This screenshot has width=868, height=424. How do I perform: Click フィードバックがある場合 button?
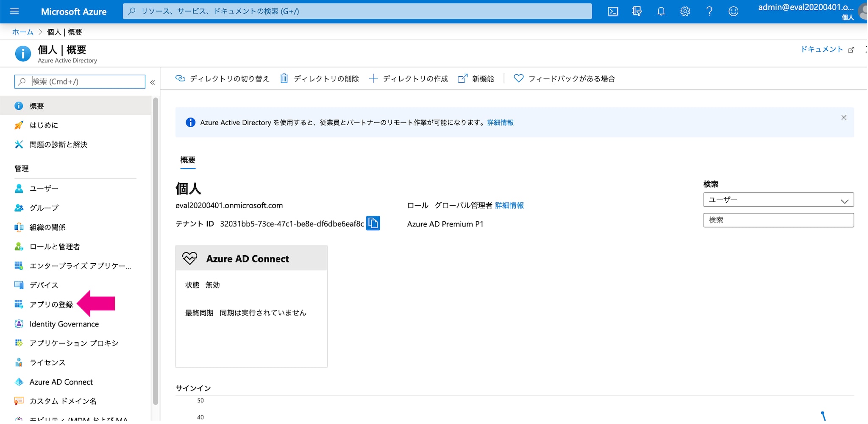tap(565, 78)
